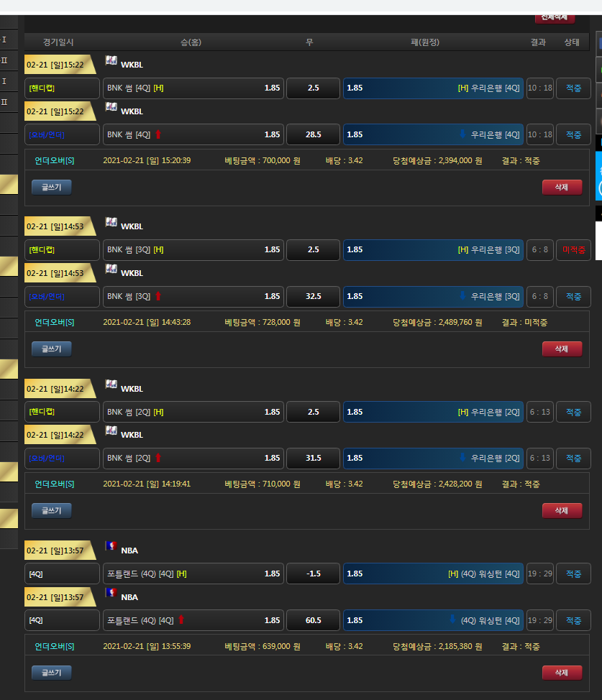Click the red up arrow beside 포틀랜드 (4Q)

pyautogui.click(x=181, y=620)
